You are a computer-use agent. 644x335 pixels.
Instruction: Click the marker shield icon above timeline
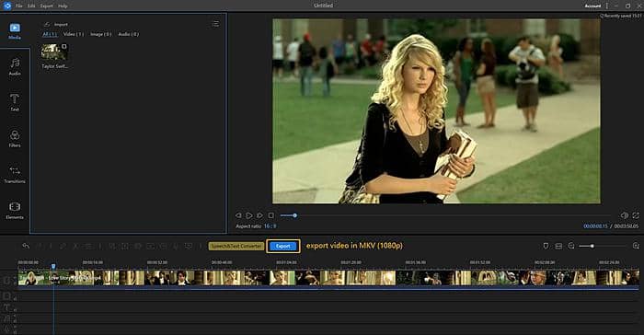pyautogui.click(x=546, y=246)
